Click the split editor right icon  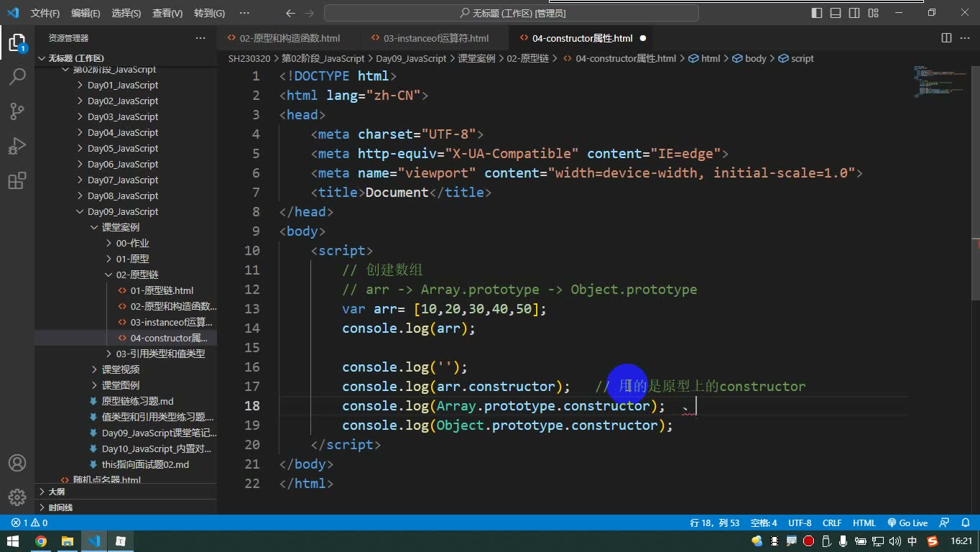click(946, 38)
